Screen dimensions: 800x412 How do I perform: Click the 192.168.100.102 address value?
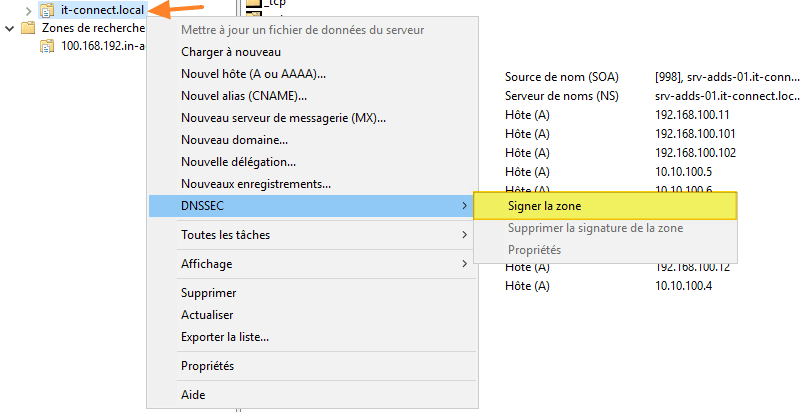(695, 152)
